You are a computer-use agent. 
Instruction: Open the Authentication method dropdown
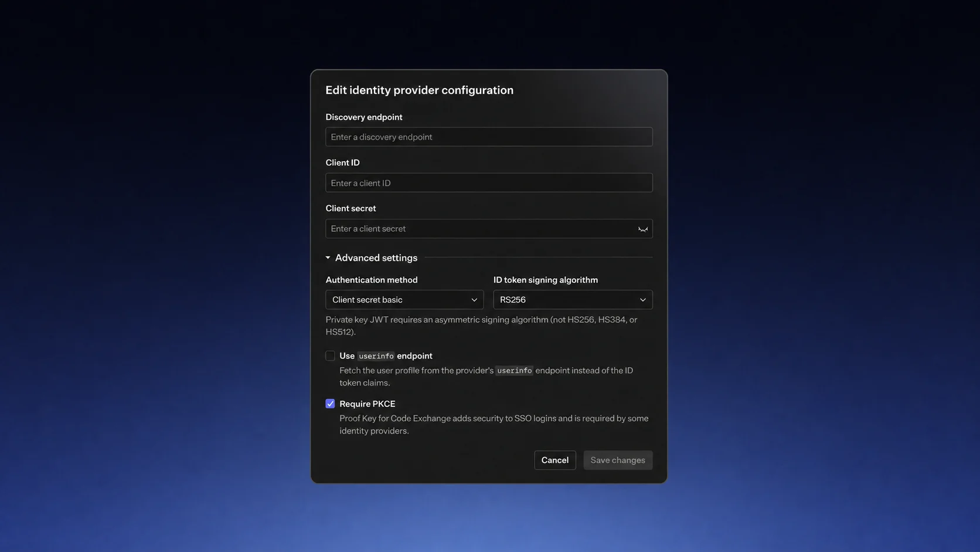(x=404, y=300)
